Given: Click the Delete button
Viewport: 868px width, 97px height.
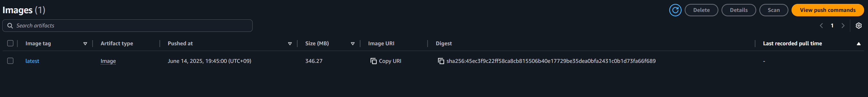Looking at the screenshot, I should click(701, 10).
